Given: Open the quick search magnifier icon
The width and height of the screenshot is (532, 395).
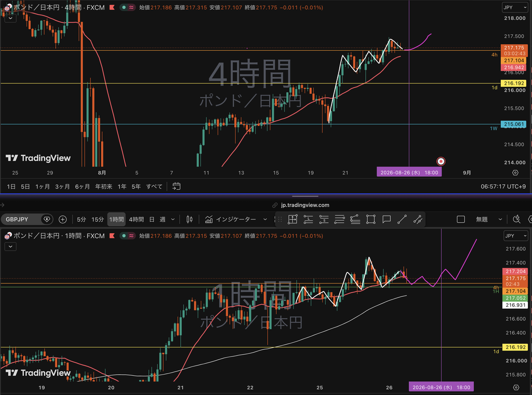Looking at the screenshot, I should (517, 220).
